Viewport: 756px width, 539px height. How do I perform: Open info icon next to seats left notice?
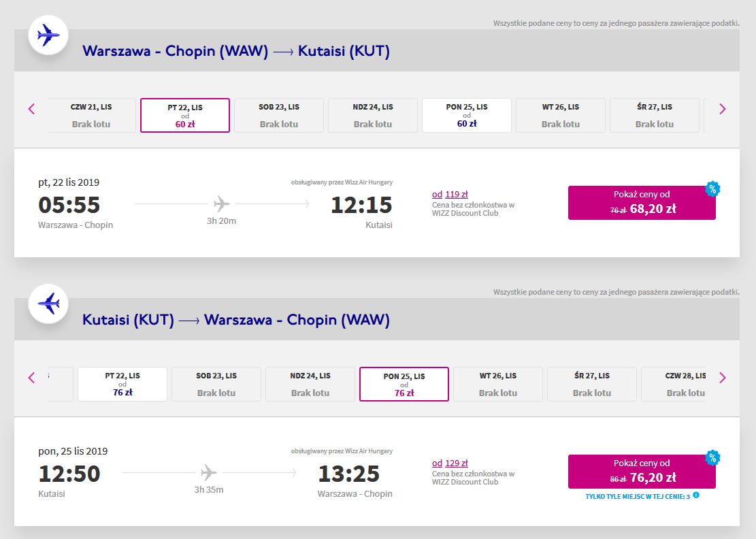[x=695, y=495]
